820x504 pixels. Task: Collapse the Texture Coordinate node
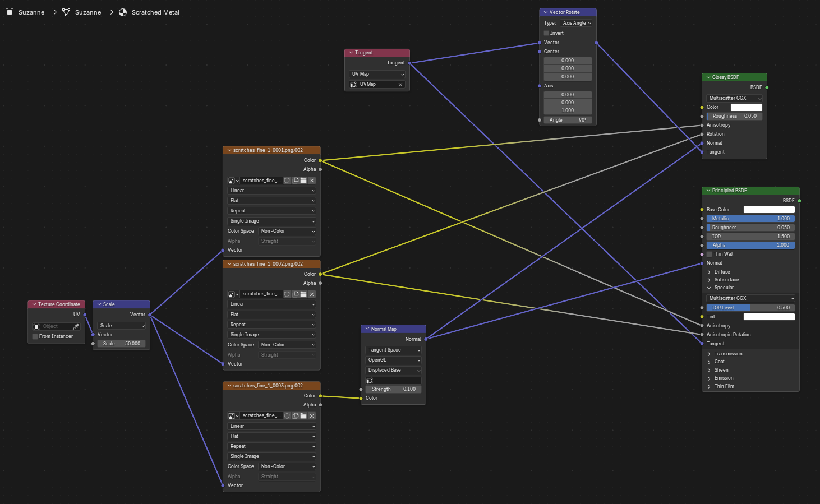coord(34,304)
